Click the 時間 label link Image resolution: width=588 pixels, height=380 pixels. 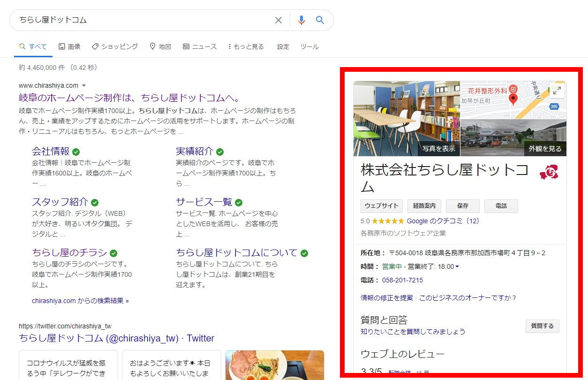[369, 266]
